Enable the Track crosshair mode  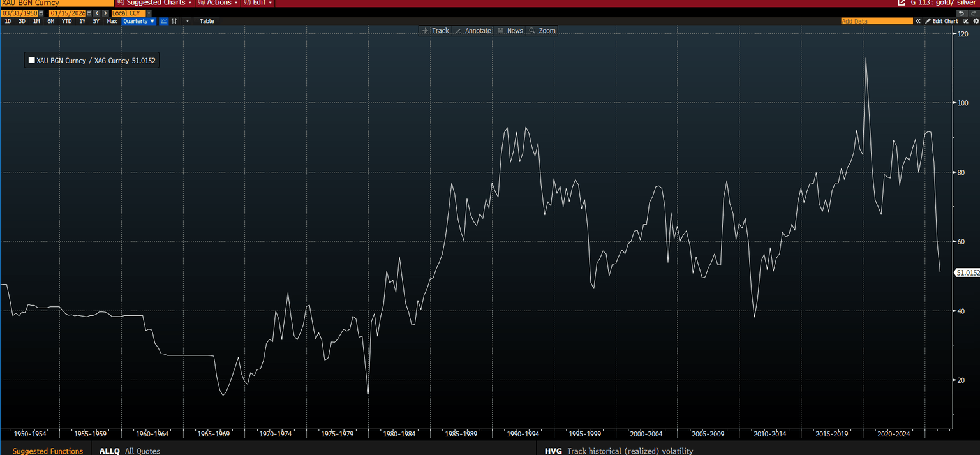click(x=435, y=31)
